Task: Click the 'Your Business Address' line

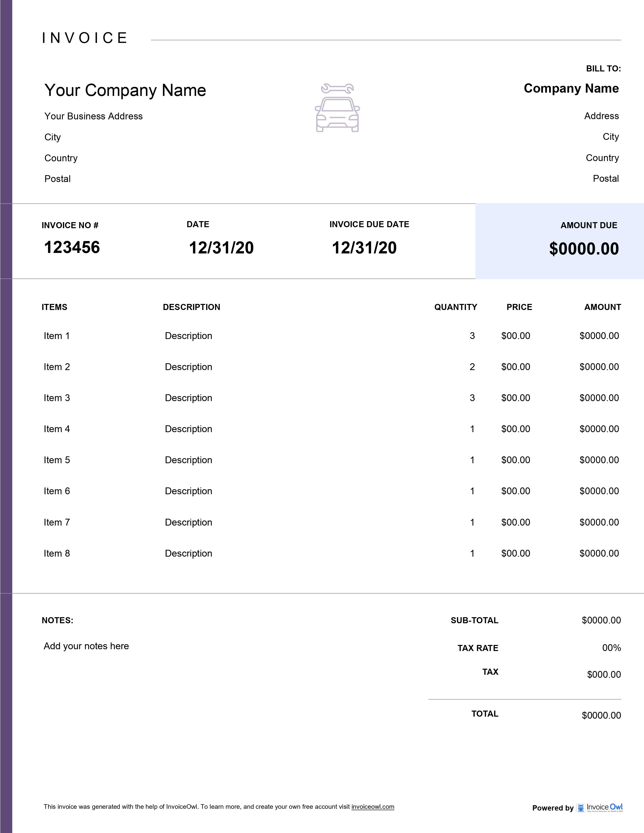Action: tap(93, 116)
